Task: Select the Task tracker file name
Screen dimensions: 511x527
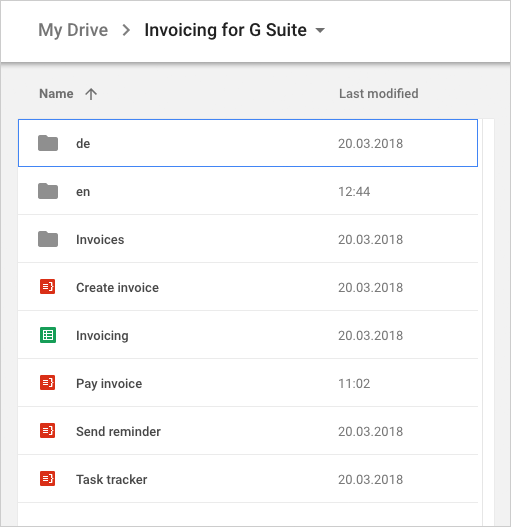Action: [112, 479]
